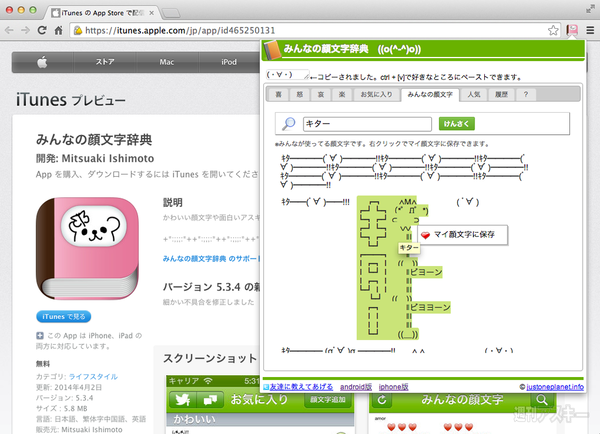Click the plus icon beside この App は
600x434 pixels.
pyautogui.click(x=40, y=336)
